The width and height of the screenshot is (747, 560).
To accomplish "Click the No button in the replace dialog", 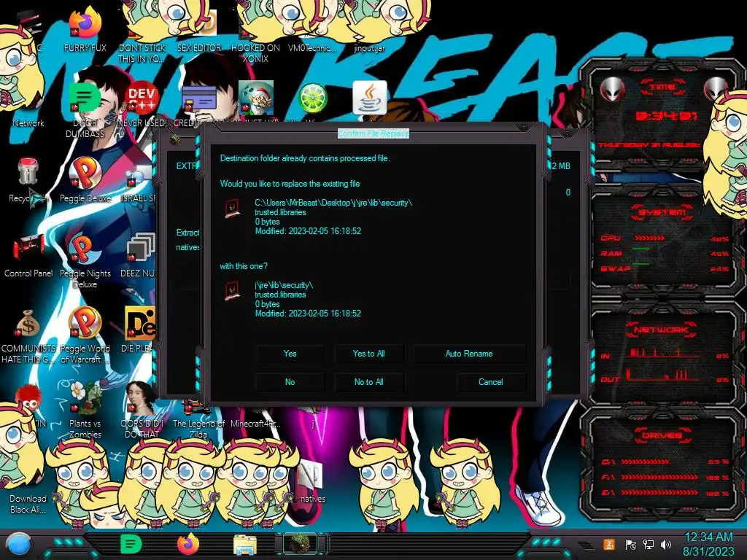I will click(x=290, y=382).
